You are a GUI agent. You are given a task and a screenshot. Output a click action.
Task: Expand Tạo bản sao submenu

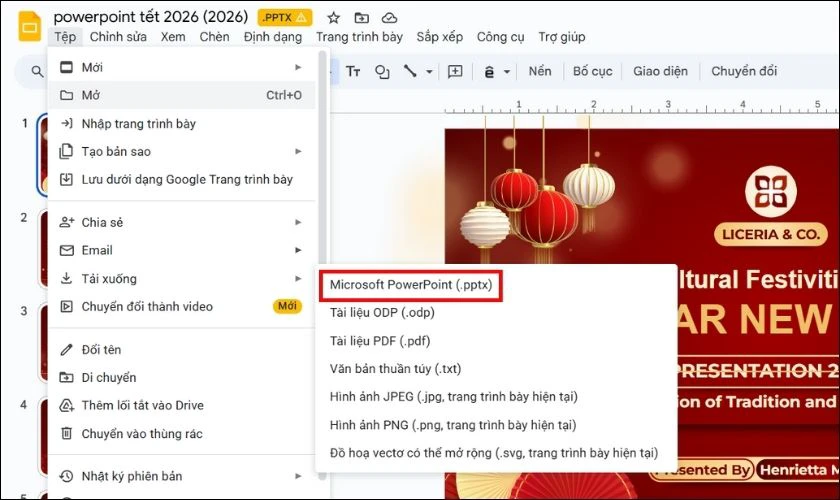(x=182, y=152)
